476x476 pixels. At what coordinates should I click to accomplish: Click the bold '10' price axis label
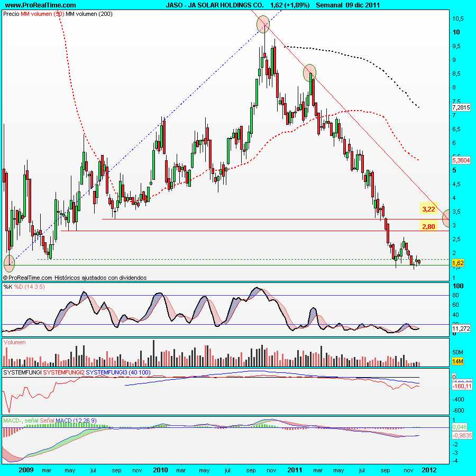[x=456, y=32]
